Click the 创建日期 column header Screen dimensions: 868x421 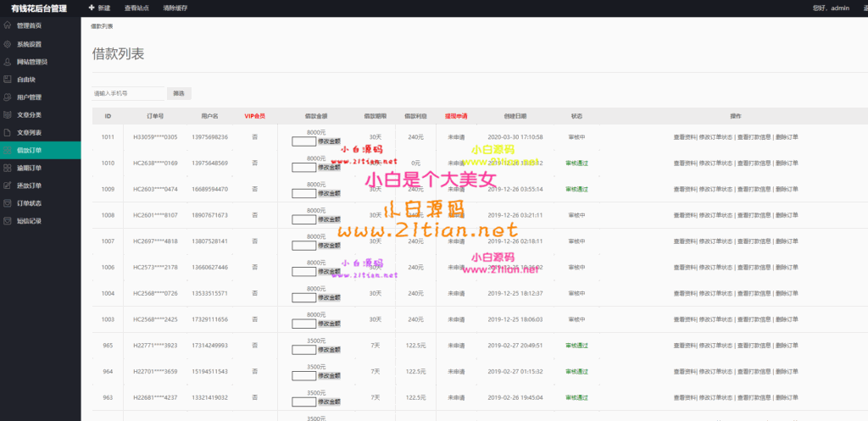(515, 116)
